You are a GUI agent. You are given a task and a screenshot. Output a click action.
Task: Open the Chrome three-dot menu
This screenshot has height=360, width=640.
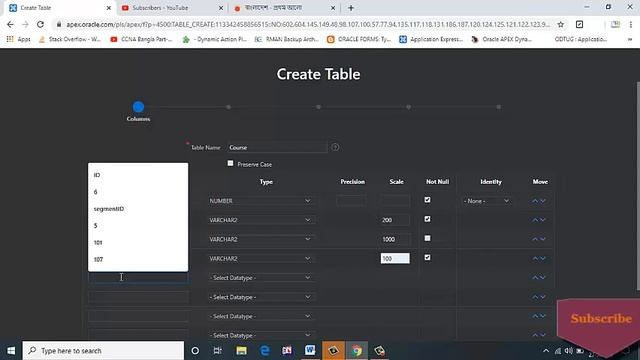click(x=631, y=24)
